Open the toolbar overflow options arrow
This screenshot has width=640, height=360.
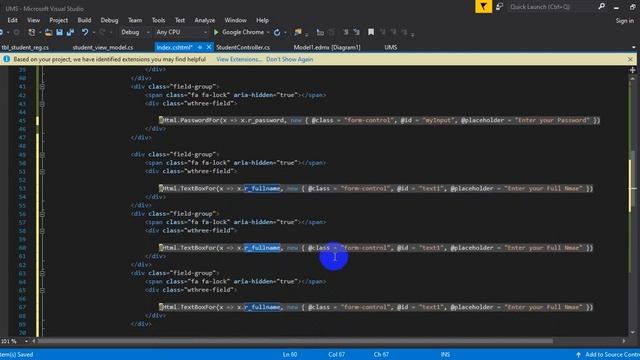point(413,34)
